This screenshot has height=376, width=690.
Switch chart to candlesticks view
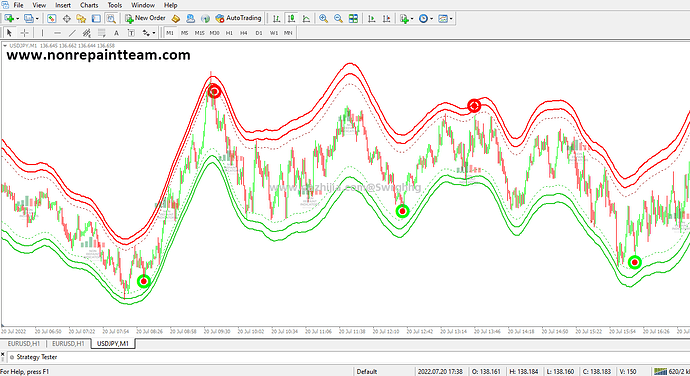(x=291, y=18)
